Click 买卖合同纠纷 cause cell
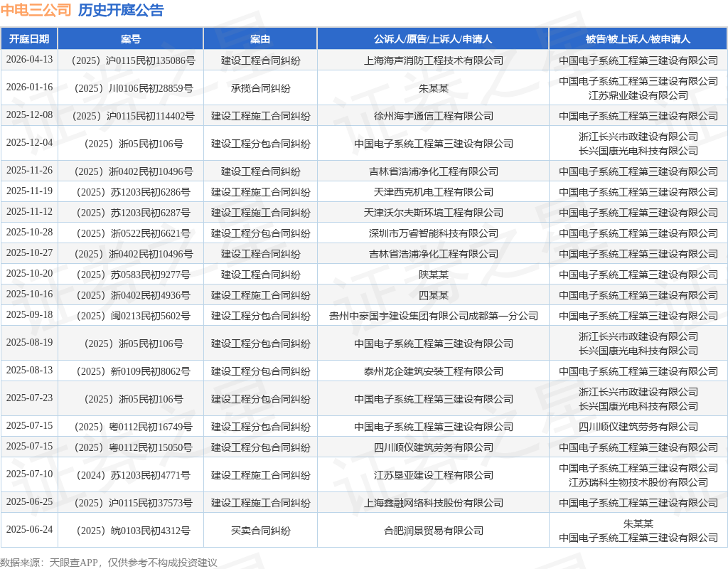Image resolution: width=728 pixels, height=569 pixels. 260,531
